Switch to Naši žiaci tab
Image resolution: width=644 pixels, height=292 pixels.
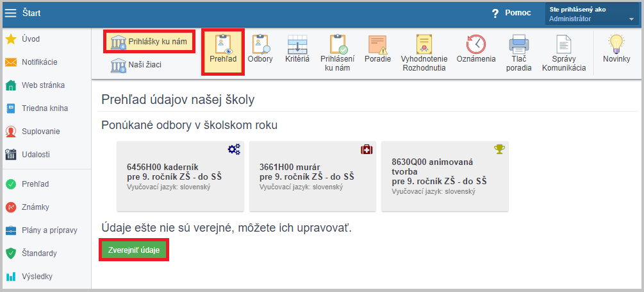(x=136, y=65)
